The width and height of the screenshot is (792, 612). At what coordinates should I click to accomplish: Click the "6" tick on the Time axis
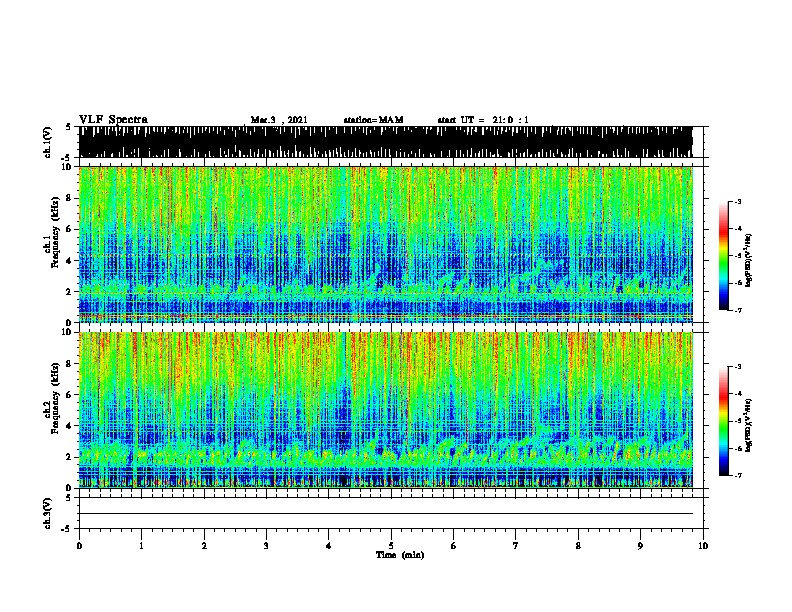(x=454, y=546)
